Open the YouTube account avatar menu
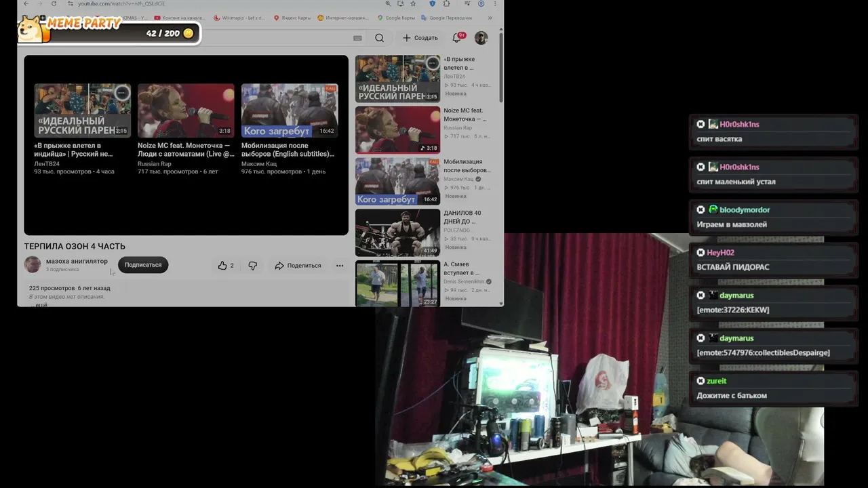The width and height of the screenshot is (868, 488). pos(481,38)
